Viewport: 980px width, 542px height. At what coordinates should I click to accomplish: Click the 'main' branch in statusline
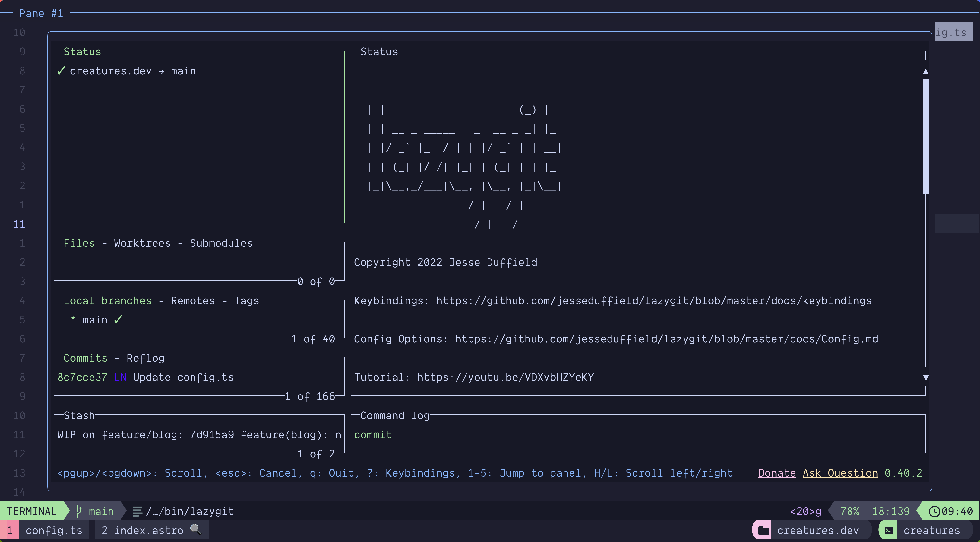101,511
